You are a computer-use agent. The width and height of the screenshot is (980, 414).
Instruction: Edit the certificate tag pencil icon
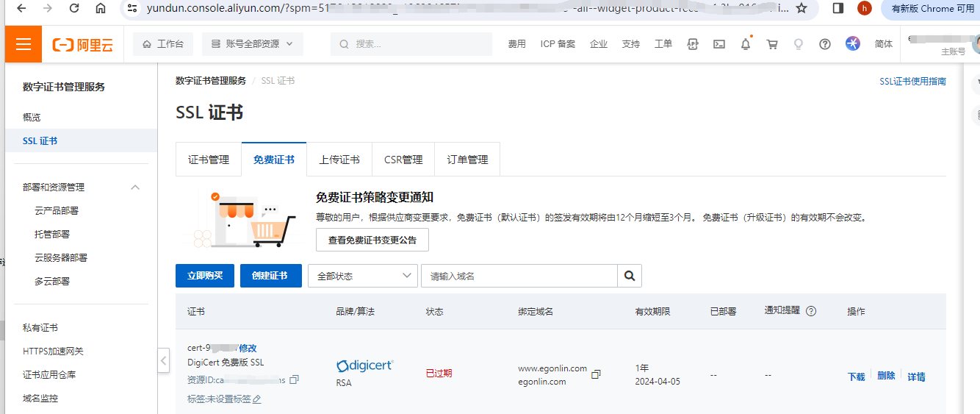point(257,399)
